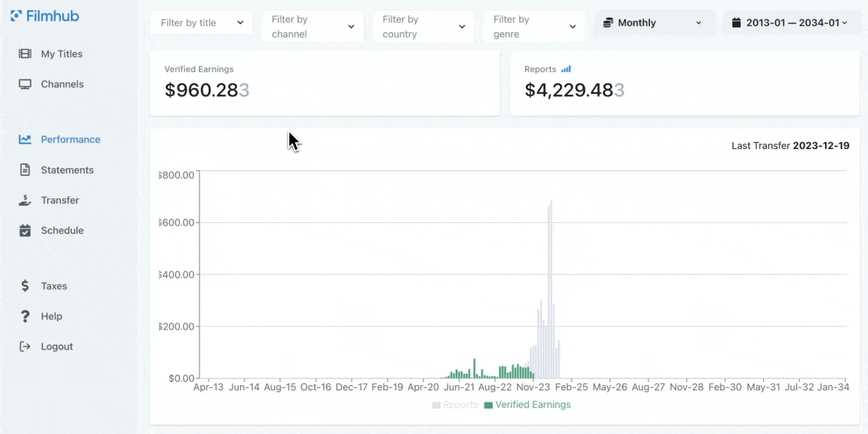This screenshot has height=434, width=868.
Task: Click the tallest gray Reports bar
Action: [551, 289]
